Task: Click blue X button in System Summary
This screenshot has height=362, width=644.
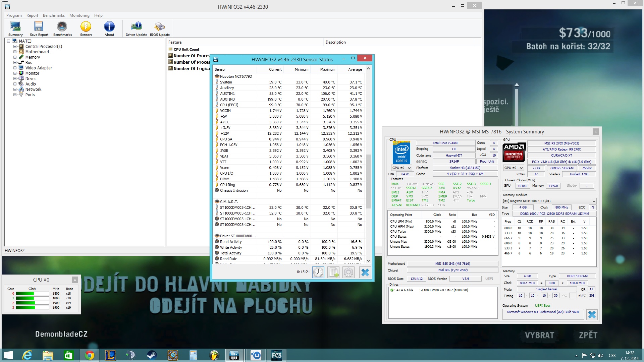Action: (592, 314)
